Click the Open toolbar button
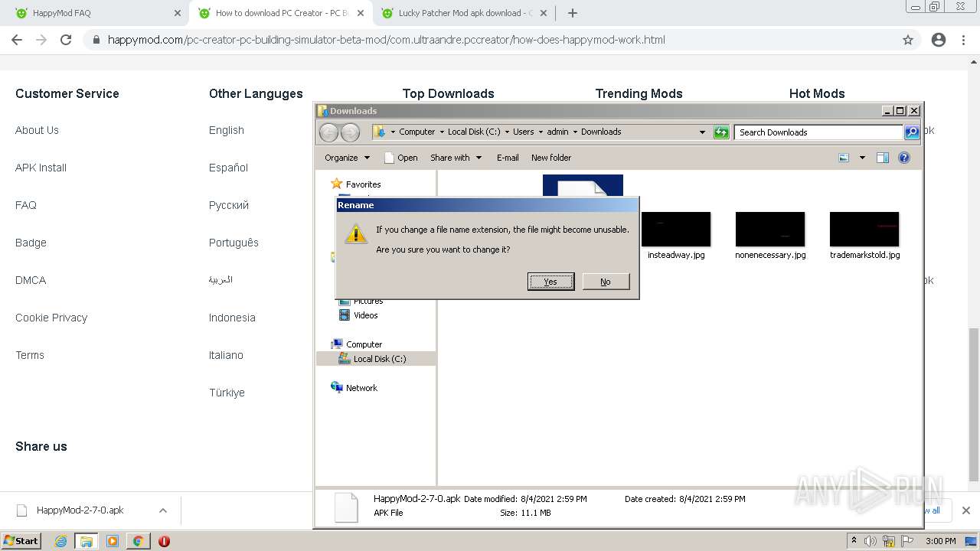 (x=401, y=158)
